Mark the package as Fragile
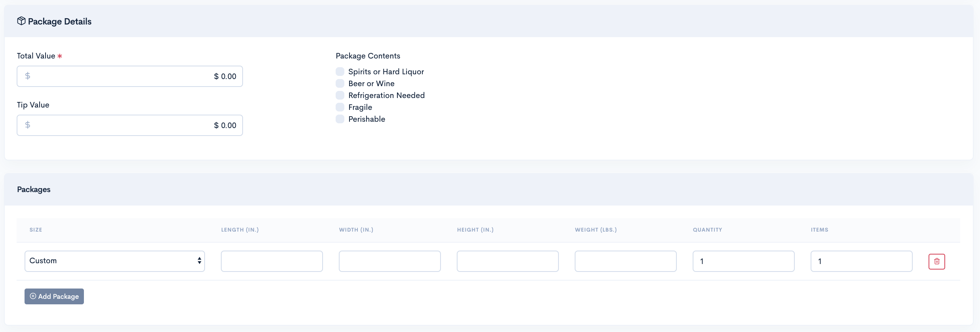Image resolution: width=980 pixels, height=332 pixels. click(340, 107)
